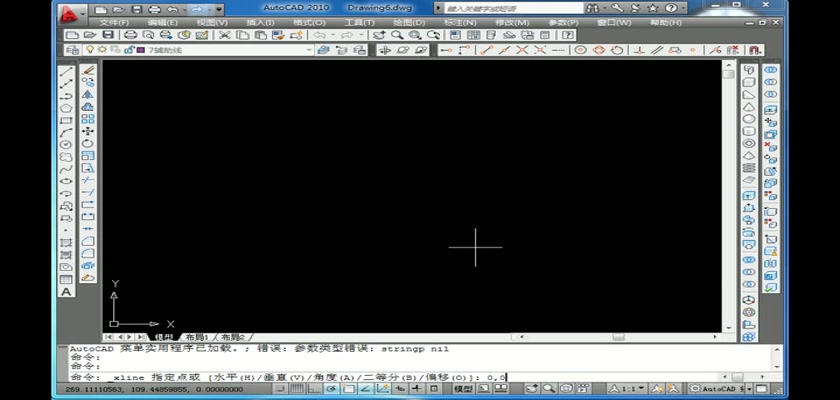Image resolution: width=840 pixels, height=400 pixels.
Task: Open the 绘图(D) menu
Action: click(409, 22)
